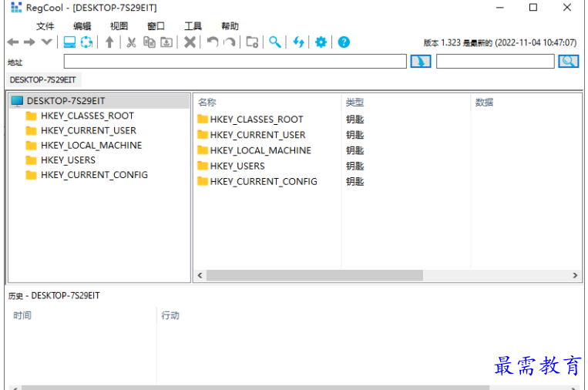The height and width of the screenshot is (390, 588).
Task: Sort by 名称 column header
Action: [207, 102]
